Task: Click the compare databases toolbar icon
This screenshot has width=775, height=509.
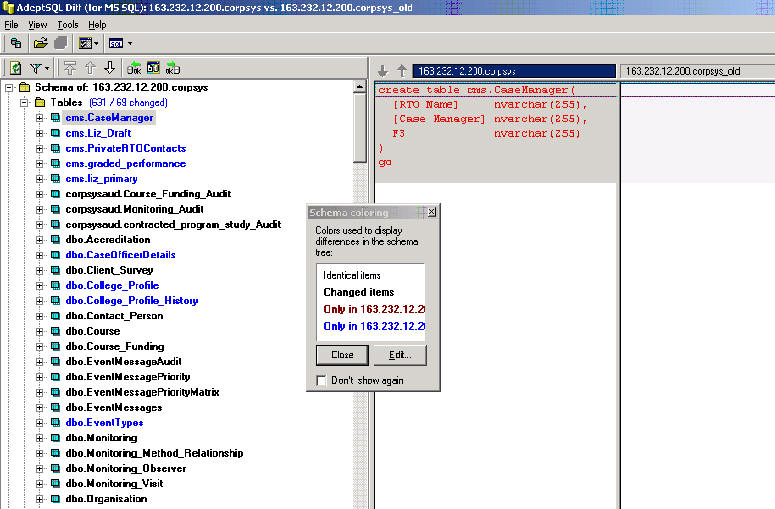Action: [x=16, y=43]
